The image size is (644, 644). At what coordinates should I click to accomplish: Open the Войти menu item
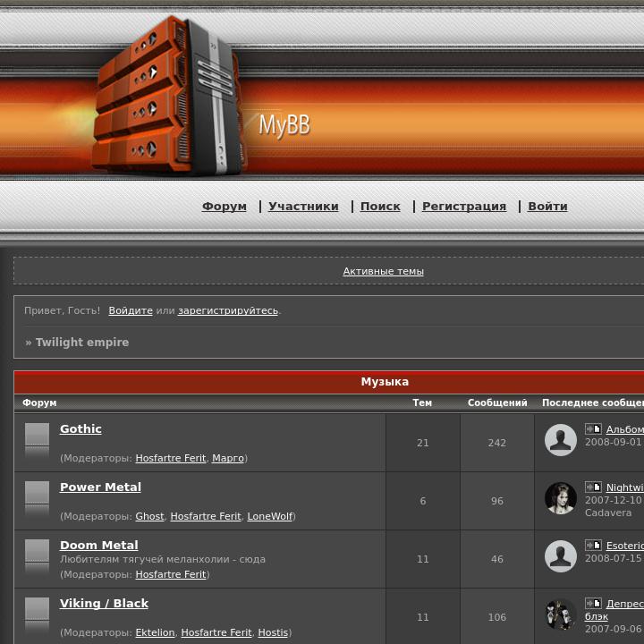pos(547,207)
